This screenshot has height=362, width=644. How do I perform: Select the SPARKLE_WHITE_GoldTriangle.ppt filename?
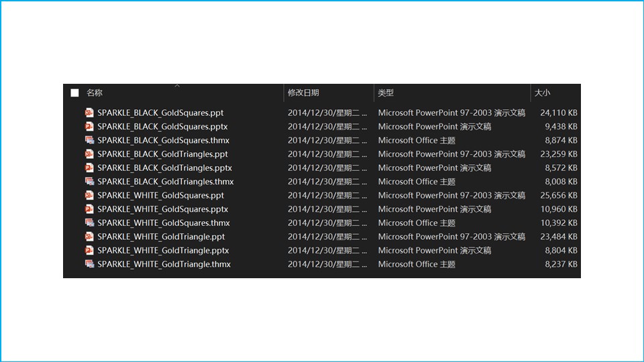pos(161,237)
